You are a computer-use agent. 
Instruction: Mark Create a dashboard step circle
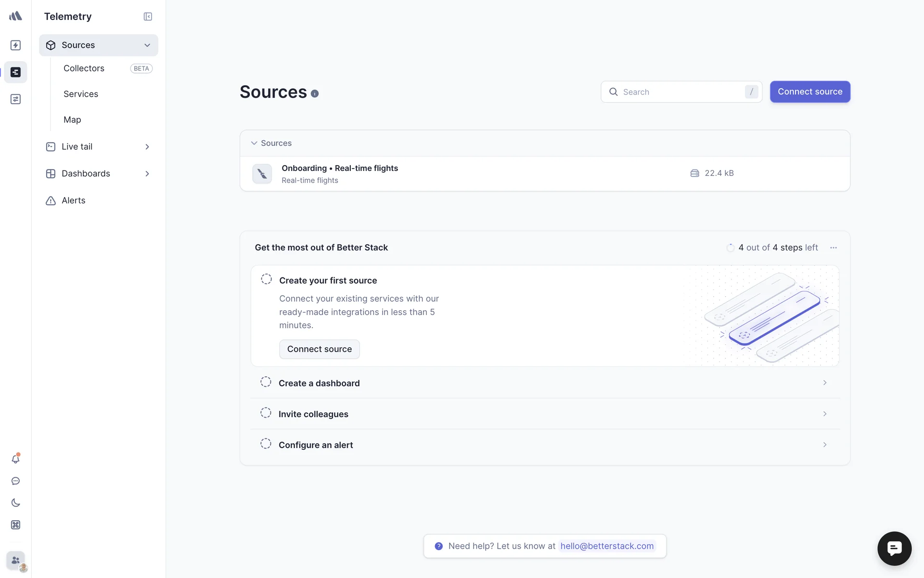point(266,382)
